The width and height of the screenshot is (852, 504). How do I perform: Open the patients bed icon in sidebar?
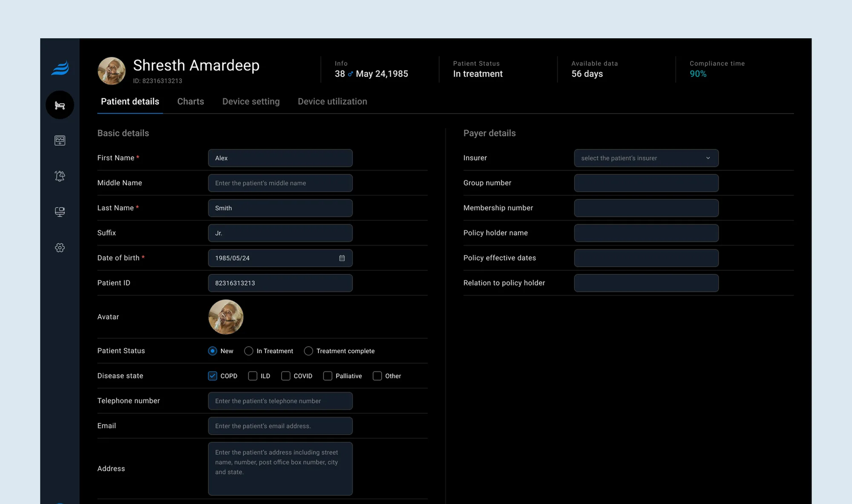60,105
